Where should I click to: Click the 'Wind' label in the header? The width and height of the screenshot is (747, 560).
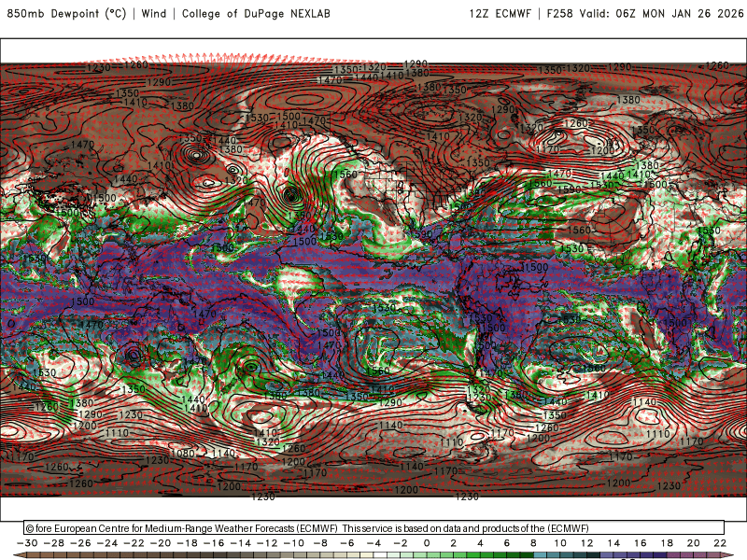154,13
